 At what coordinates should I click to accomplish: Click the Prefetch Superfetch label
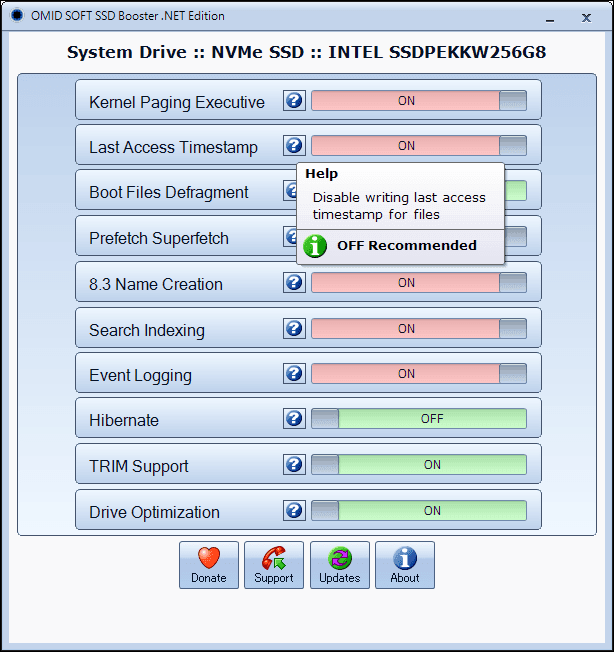(159, 238)
